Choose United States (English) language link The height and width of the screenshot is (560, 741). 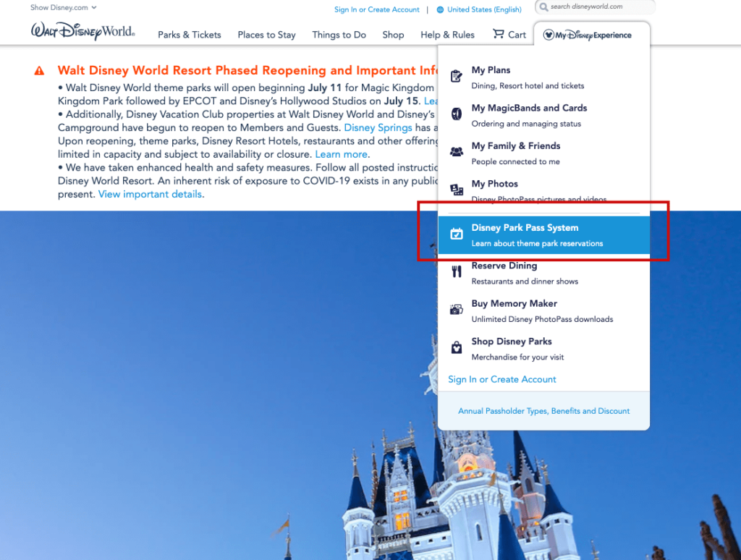(x=484, y=9)
